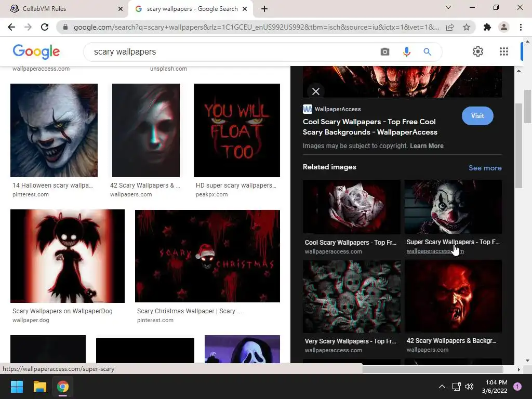Start voice search with the microphone
The width and height of the screenshot is (532, 399).
(x=406, y=51)
